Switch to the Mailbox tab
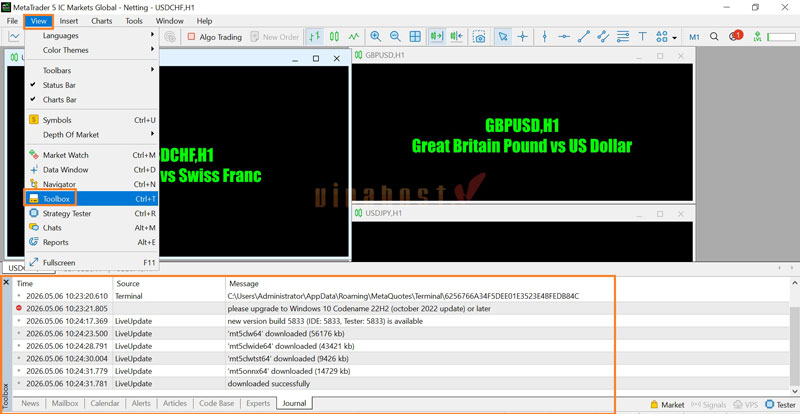This screenshot has width=800, height=414. (x=65, y=403)
